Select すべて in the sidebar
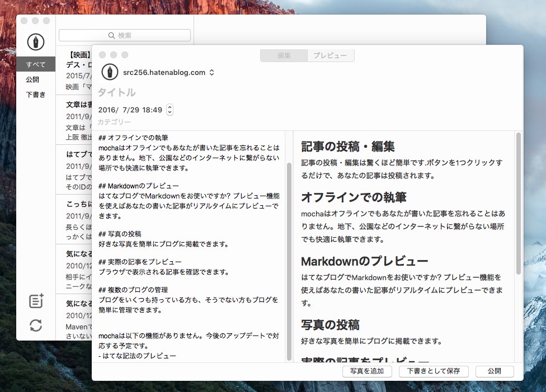The height and width of the screenshot is (392, 546). coord(36,64)
